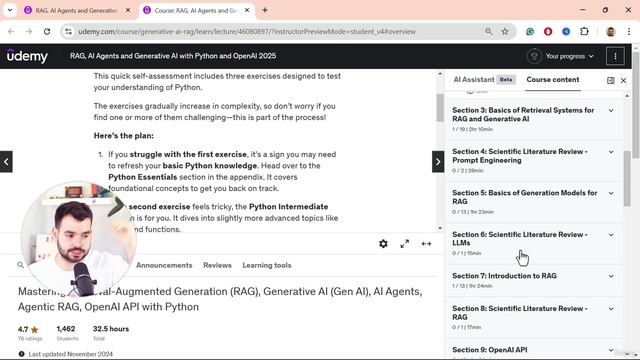Image resolution: width=640 pixels, height=360 pixels.
Task: Click the 32.5 hours total
Action: click(111, 329)
